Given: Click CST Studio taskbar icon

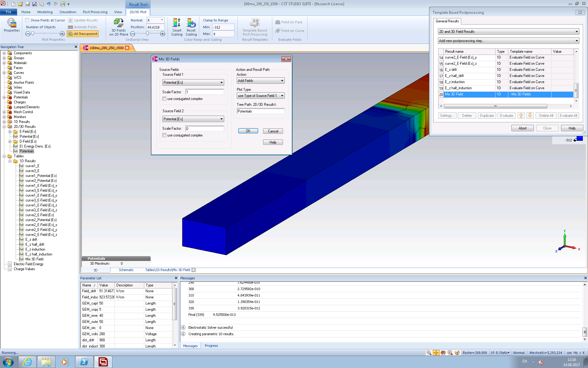Looking at the screenshot, I should 103,362.
